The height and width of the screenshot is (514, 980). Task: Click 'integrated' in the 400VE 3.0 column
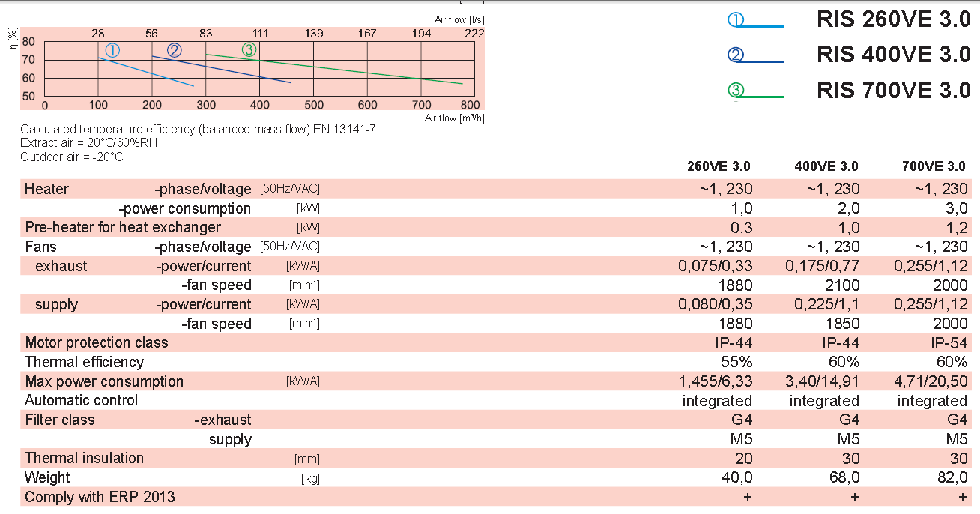tap(824, 401)
